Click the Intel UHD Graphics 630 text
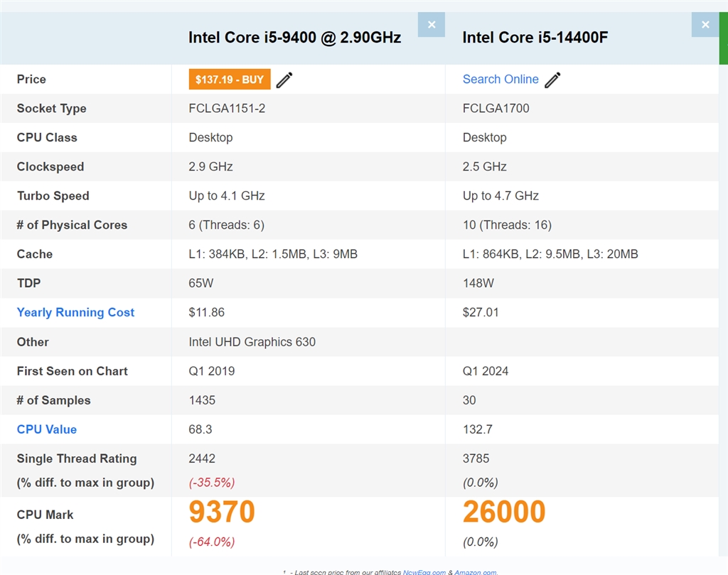The image size is (728, 575). pos(252,342)
